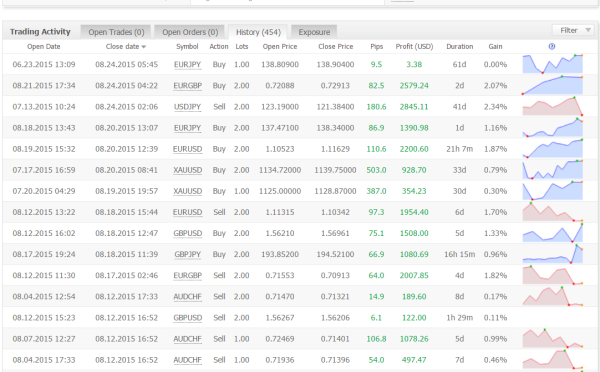
Task: View sparkline chart for 1954.40 profit trade
Action: (x=553, y=212)
